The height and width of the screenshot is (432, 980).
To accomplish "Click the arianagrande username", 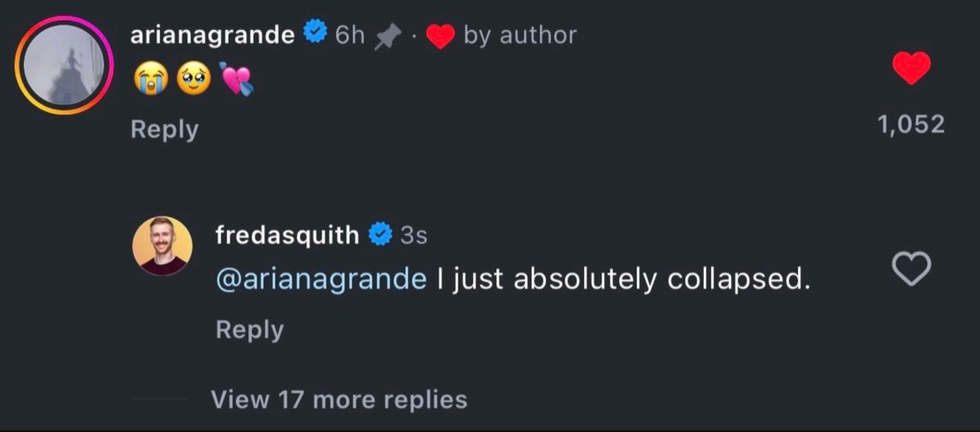I will pyautogui.click(x=212, y=35).
